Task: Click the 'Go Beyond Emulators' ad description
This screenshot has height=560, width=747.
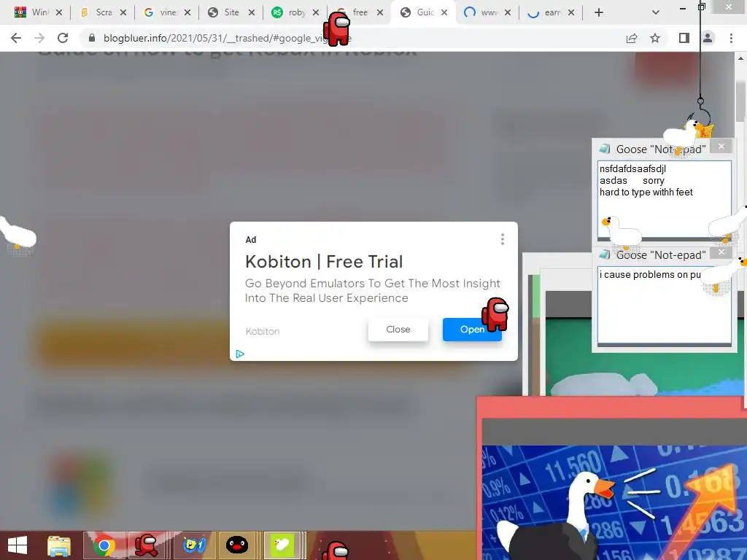Action: point(373,290)
